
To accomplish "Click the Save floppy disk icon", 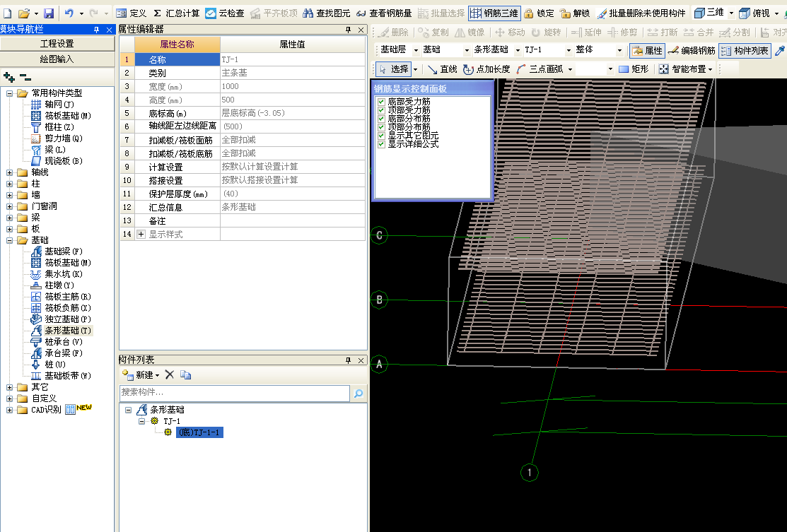I will pos(49,13).
